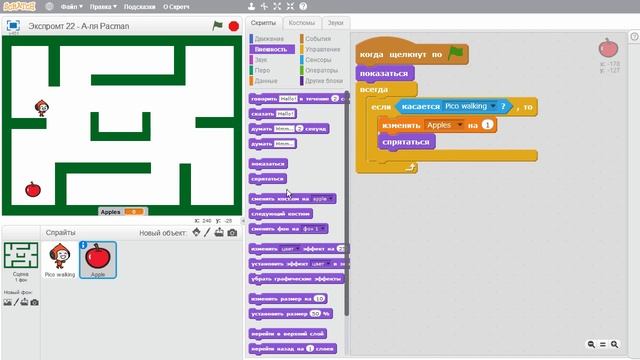This screenshot has height=360, width=640.
Task: Reset scripts area zoom
Action: click(603, 344)
